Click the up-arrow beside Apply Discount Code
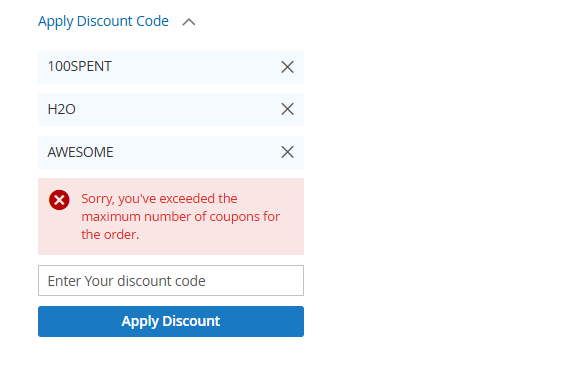This screenshot has height=369, width=588. coord(189,22)
